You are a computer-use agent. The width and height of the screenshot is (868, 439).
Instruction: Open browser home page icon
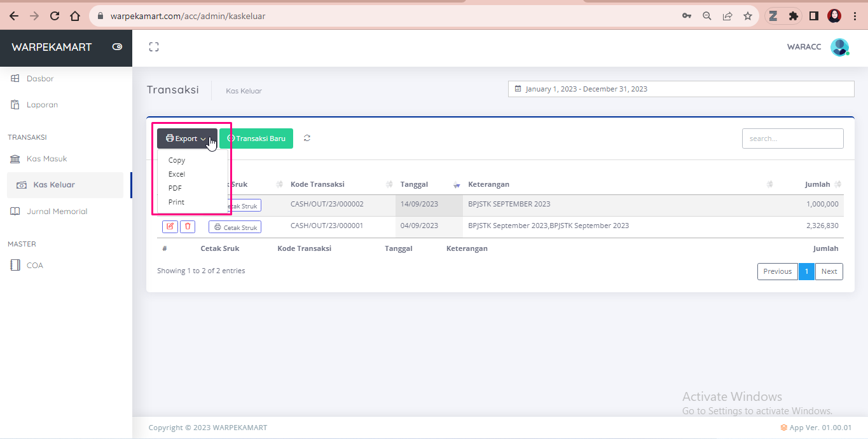pyautogui.click(x=75, y=16)
